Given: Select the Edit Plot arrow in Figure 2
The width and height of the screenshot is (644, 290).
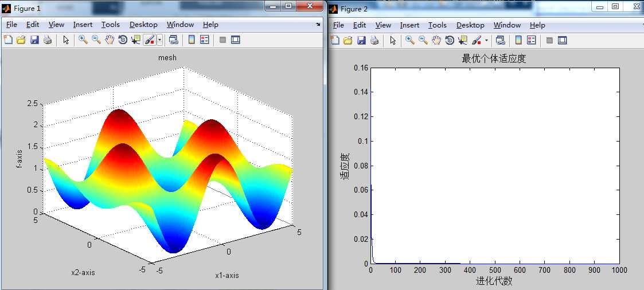Looking at the screenshot, I should coord(393,40).
